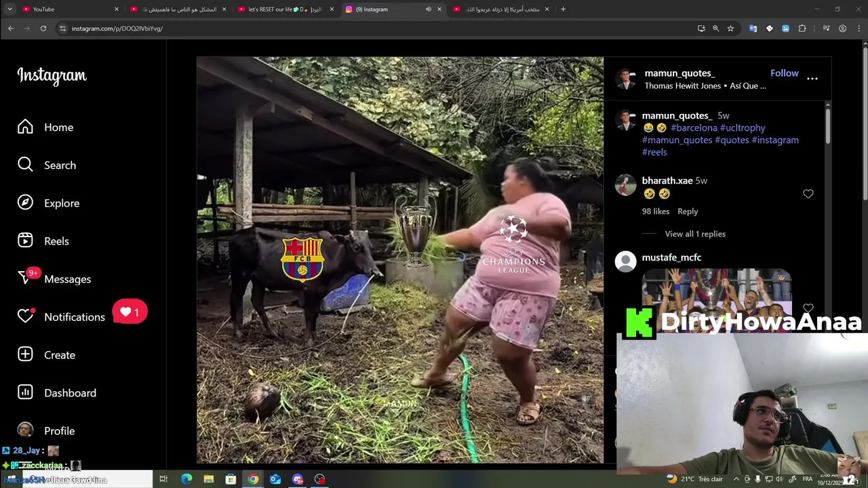Open Google Translate extension icon

(x=753, y=28)
